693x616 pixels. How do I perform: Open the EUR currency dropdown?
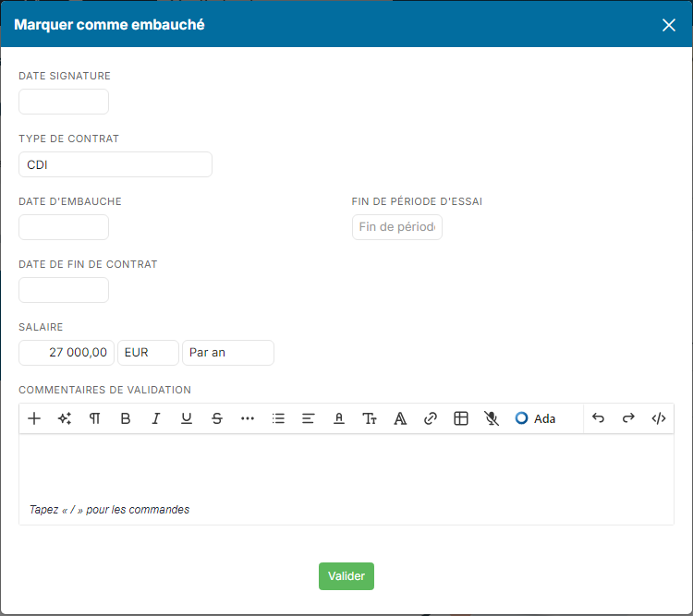148,353
